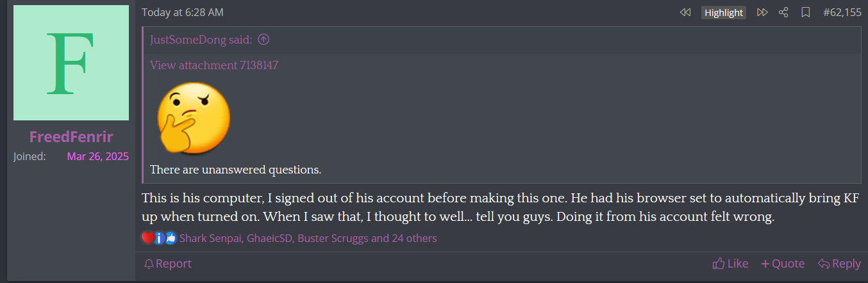The height and width of the screenshot is (283, 868).
Task: Click the thumbs-up reaction icon
Action: 171,238
